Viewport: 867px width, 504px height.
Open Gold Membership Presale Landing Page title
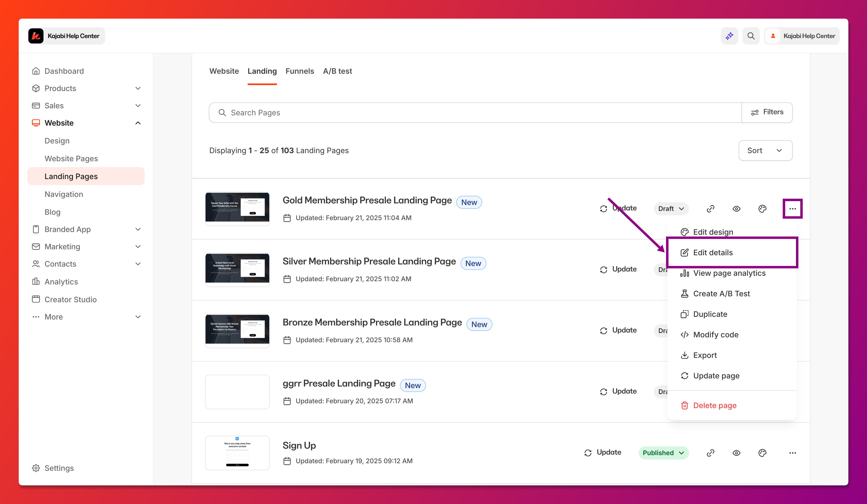367,200
